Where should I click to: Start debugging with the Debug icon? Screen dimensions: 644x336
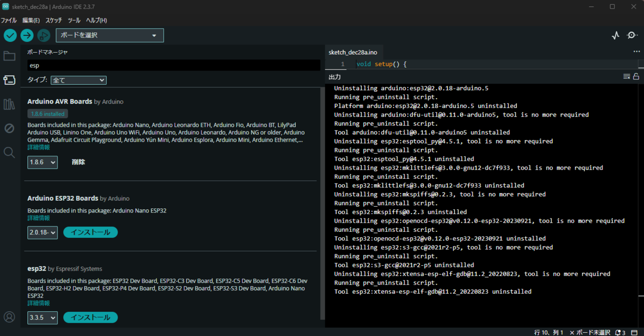click(x=43, y=35)
